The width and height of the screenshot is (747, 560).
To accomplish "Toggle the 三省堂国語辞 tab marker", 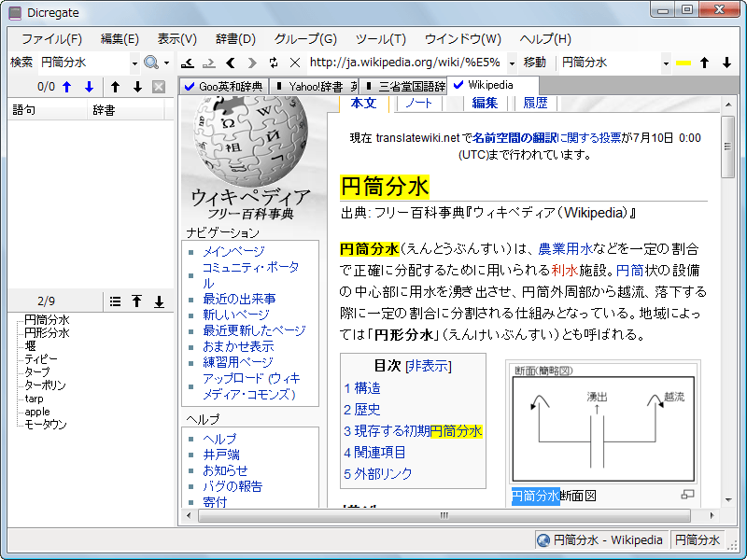I will [369, 86].
